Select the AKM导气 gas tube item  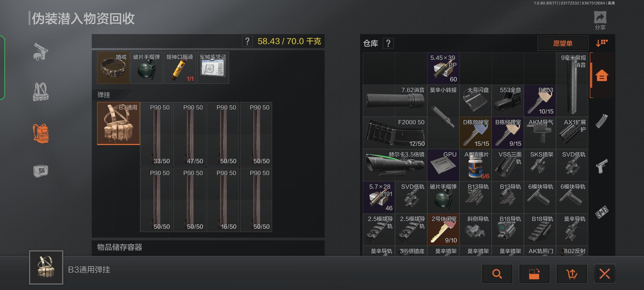tap(540, 133)
